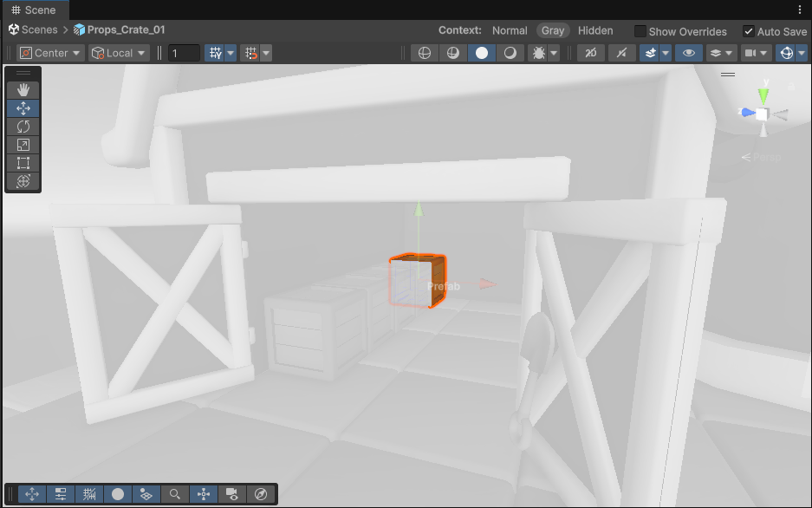This screenshot has width=812, height=508.
Task: Click the grid snap increment value field
Action: (x=184, y=53)
